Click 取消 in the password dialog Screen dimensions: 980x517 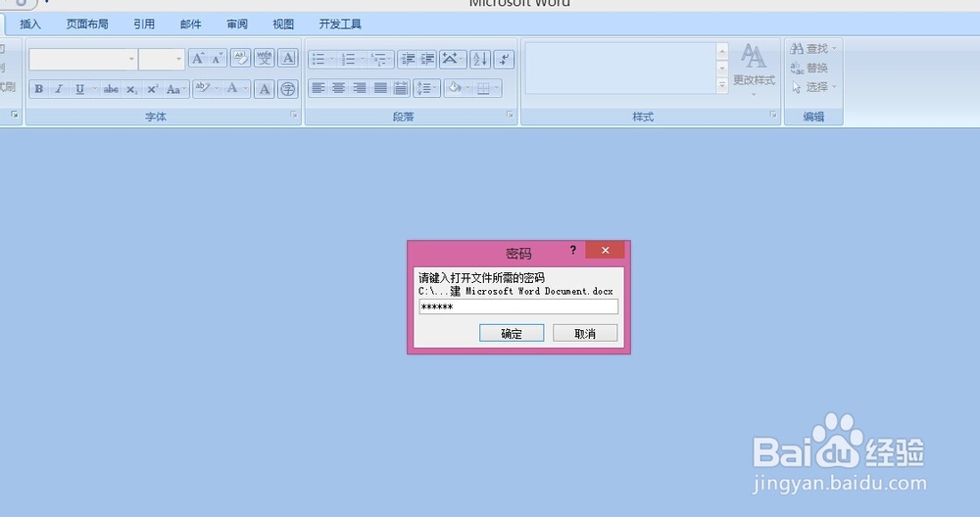pyautogui.click(x=585, y=334)
